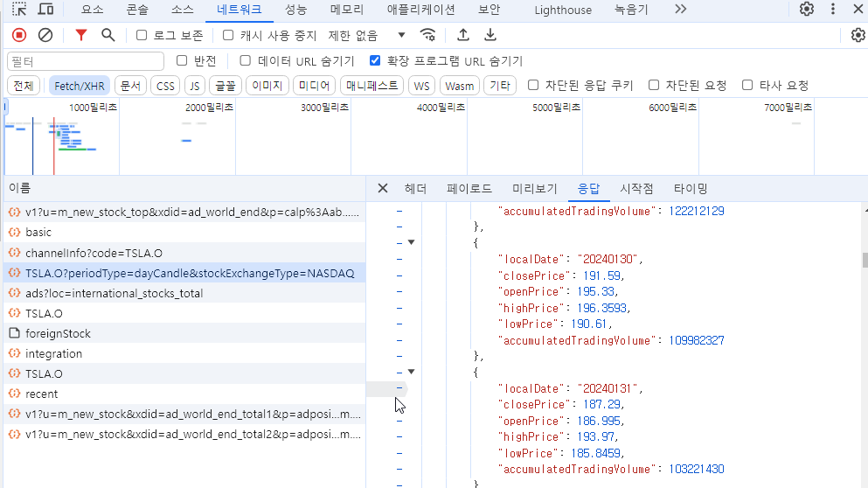The image size is (868, 488).
Task: Focus the filter (필터) text field
Action: [x=86, y=61]
